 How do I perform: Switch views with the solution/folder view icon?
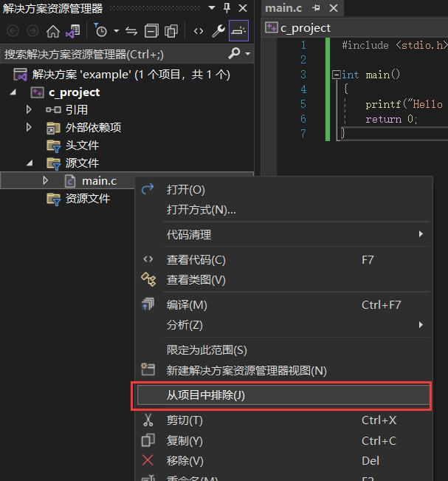click(x=72, y=31)
